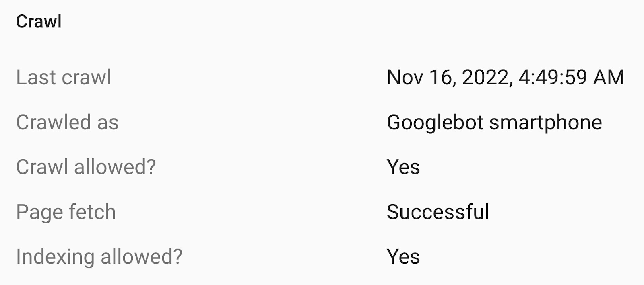Click the Nov 16 date in the last crawl value
644x285 pixels.
coord(421,77)
